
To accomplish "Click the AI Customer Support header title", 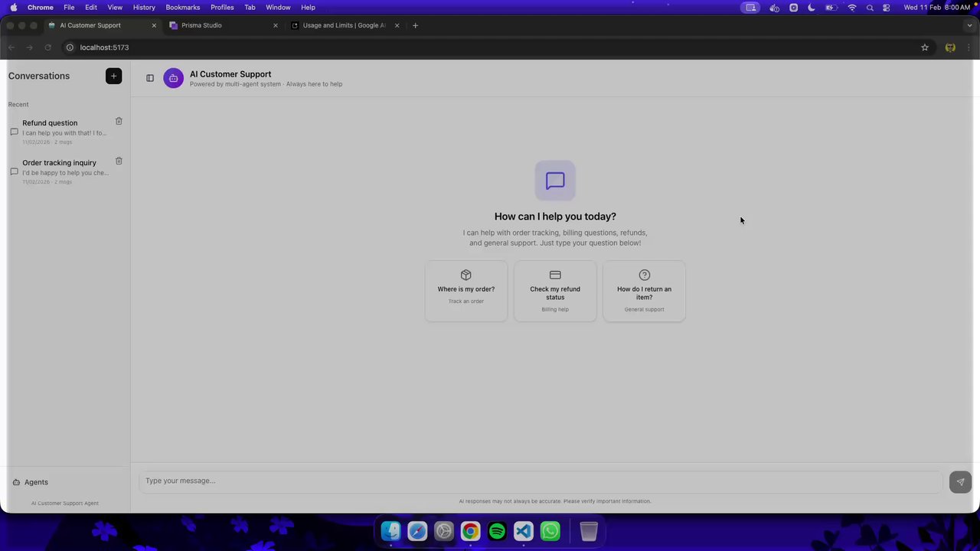I will 230,74.
